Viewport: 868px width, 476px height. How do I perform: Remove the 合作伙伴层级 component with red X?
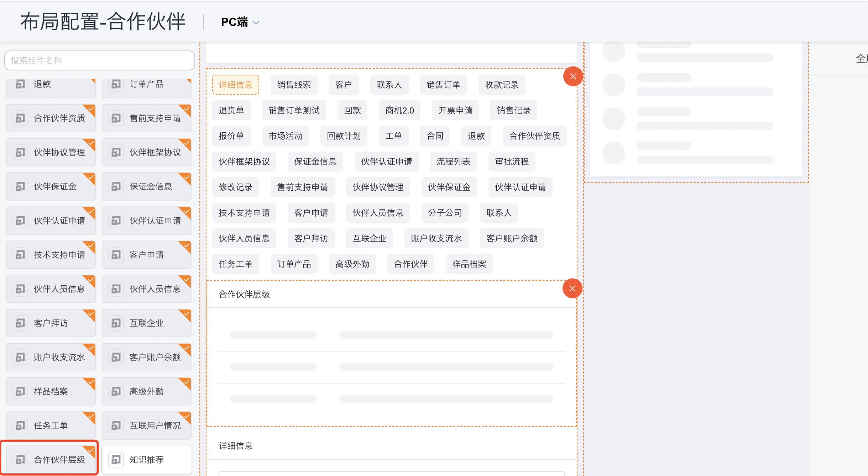(572, 288)
